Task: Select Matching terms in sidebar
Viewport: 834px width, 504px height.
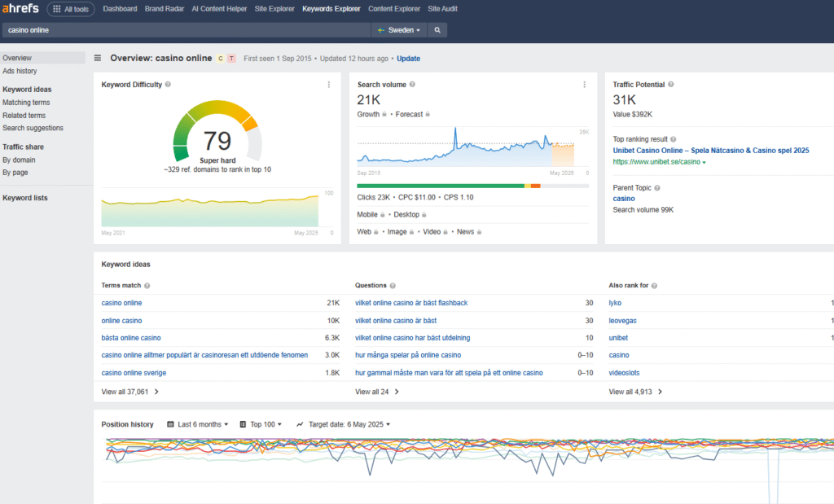Action: [x=26, y=103]
